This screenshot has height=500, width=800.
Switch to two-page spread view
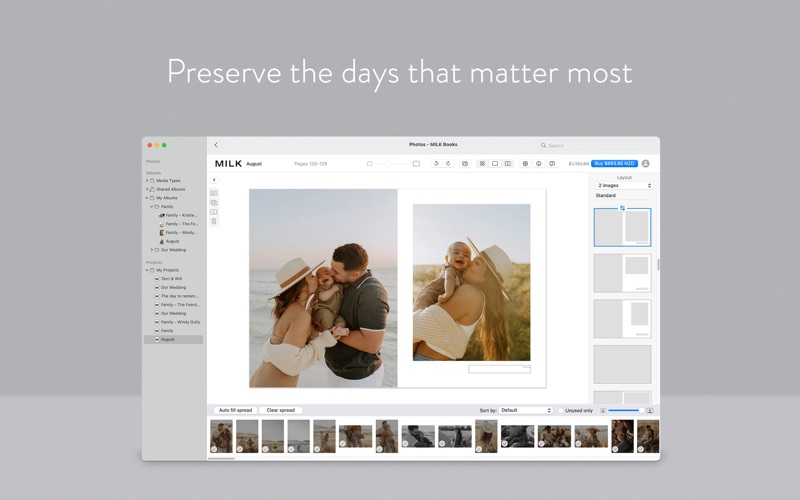click(508, 164)
